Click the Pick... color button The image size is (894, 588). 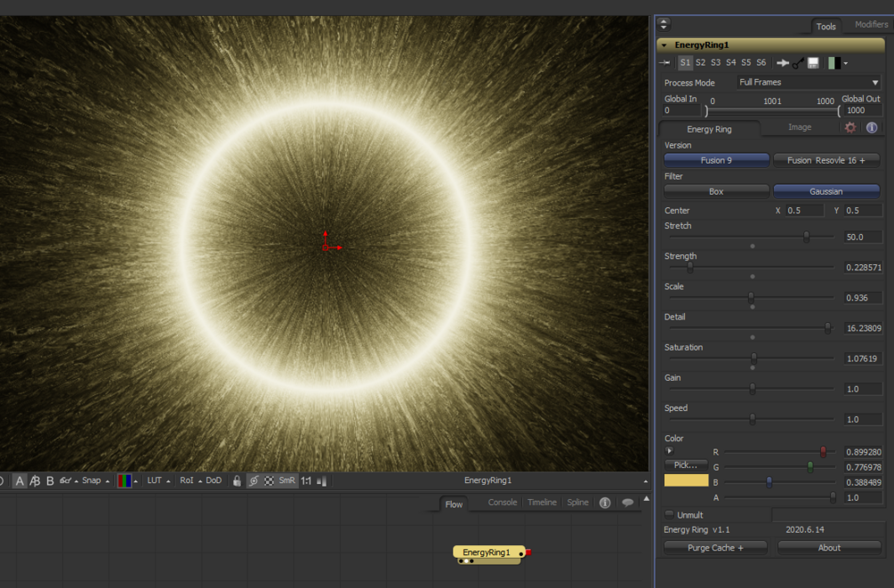tap(686, 465)
